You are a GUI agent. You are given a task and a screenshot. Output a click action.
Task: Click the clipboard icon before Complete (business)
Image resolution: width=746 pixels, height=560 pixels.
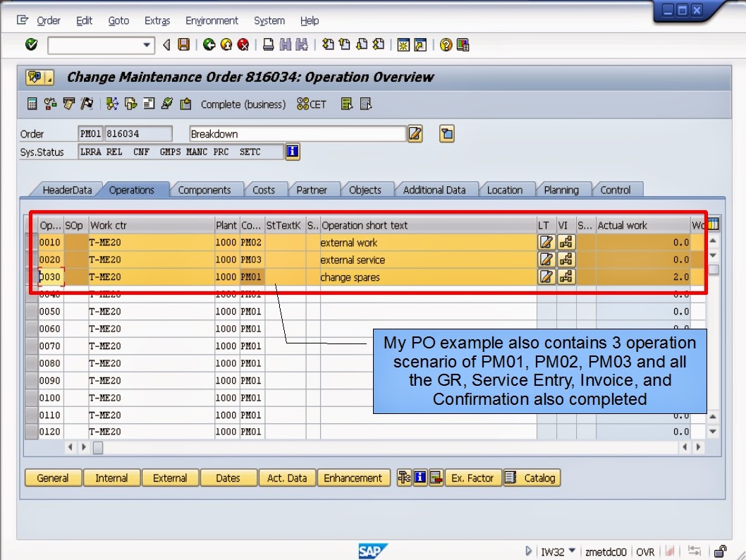point(185,104)
